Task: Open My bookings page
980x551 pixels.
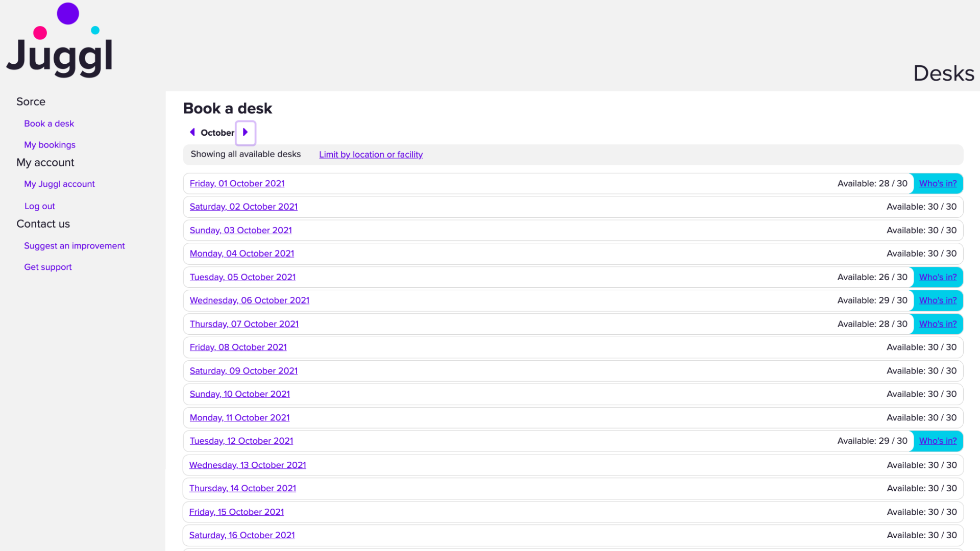Action: click(50, 145)
